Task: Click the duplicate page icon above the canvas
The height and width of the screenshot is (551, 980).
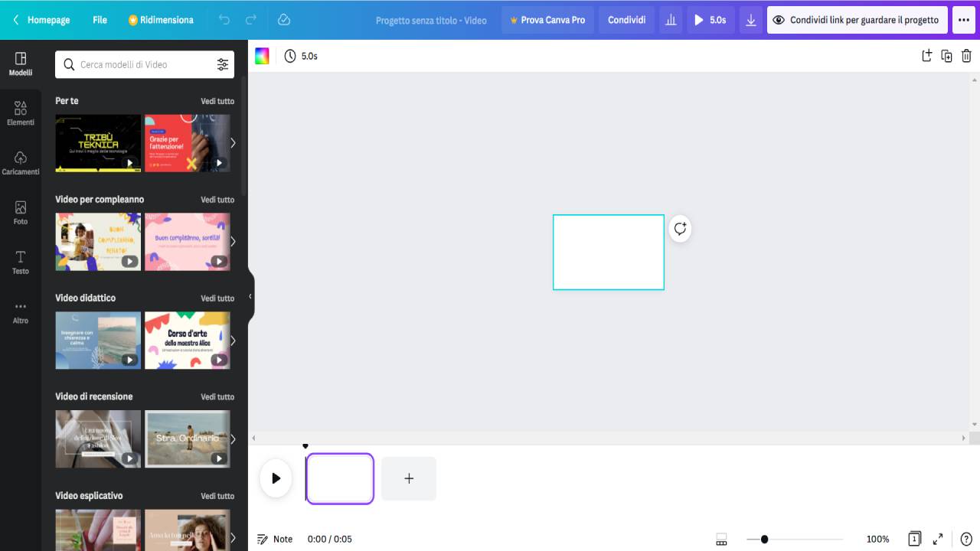Action: (x=946, y=55)
